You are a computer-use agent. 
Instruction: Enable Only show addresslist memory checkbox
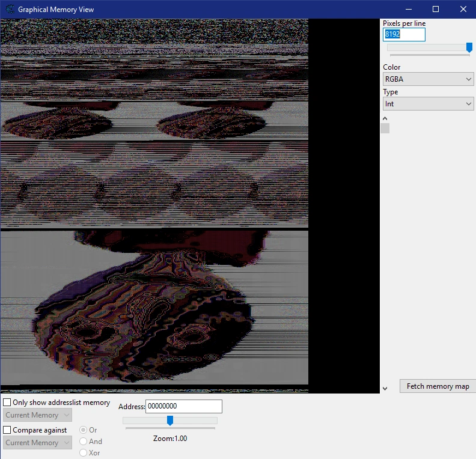(7, 403)
